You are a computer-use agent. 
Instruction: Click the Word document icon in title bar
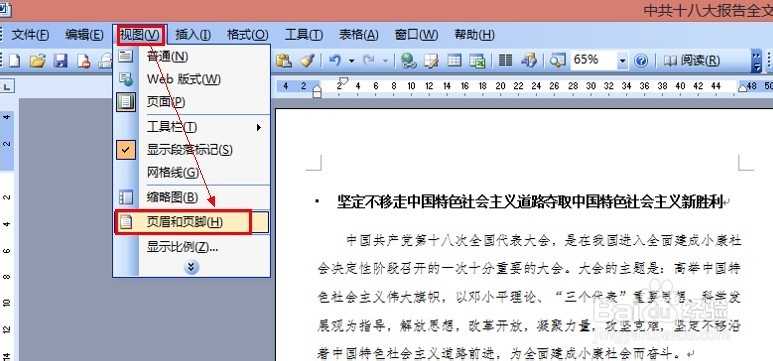pos(5,9)
